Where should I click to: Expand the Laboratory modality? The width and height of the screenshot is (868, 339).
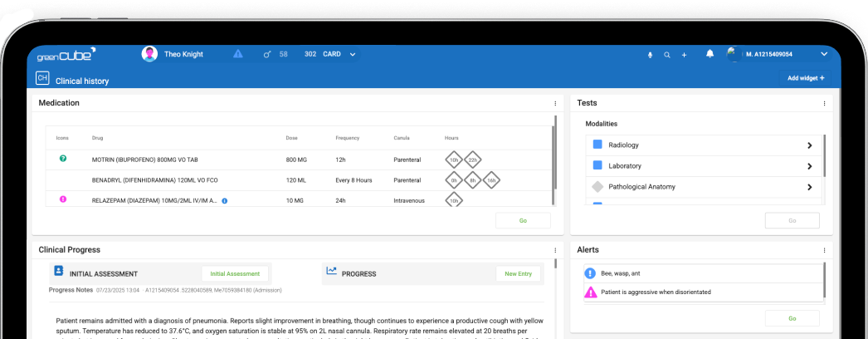(x=809, y=166)
